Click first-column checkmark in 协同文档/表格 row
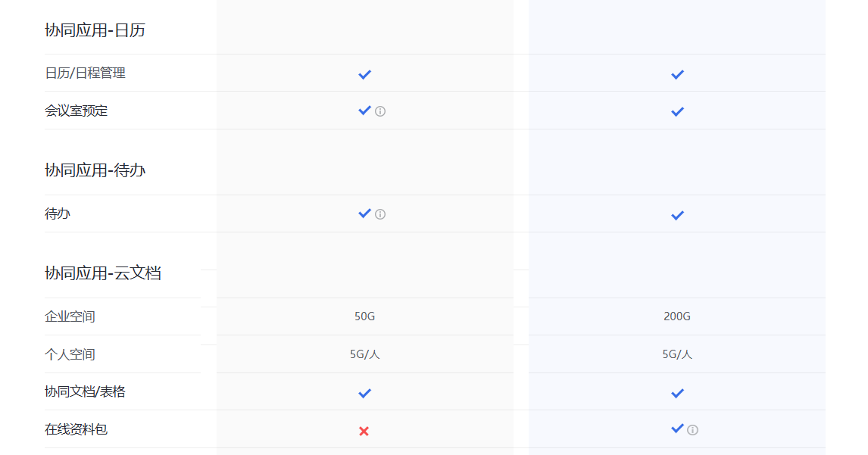The width and height of the screenshot is (868, 455). pos(364,393)
